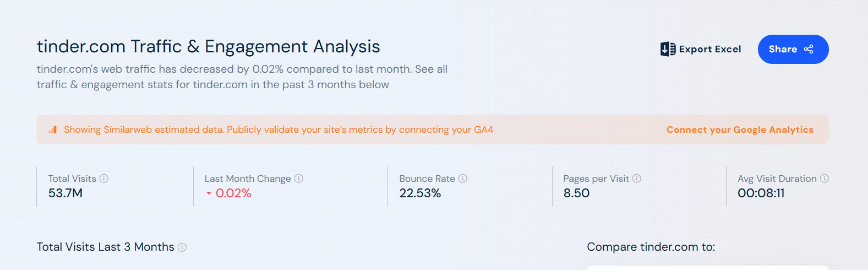This screenshot has height=270, width=868.
Task: Click the 8.50 pages per visit value
Action: pos(576,193)
